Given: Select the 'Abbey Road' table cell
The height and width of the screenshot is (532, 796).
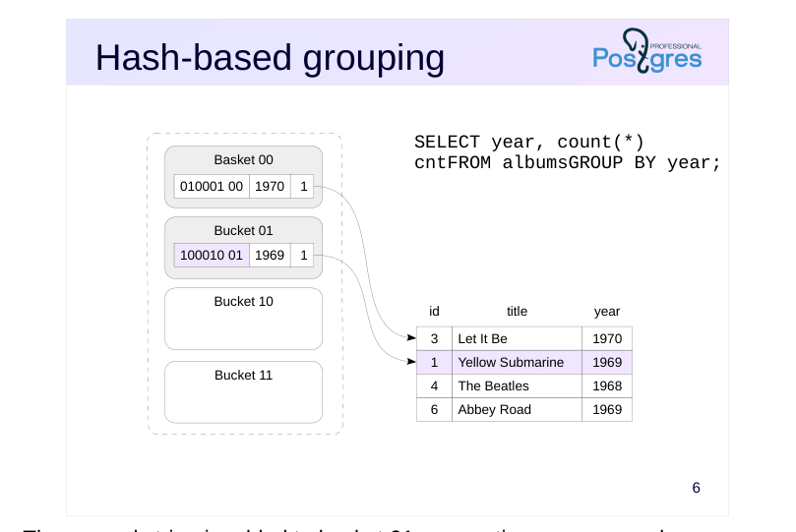Looking at the screenshot, I should pyautogui.click(x=517, y=410).
